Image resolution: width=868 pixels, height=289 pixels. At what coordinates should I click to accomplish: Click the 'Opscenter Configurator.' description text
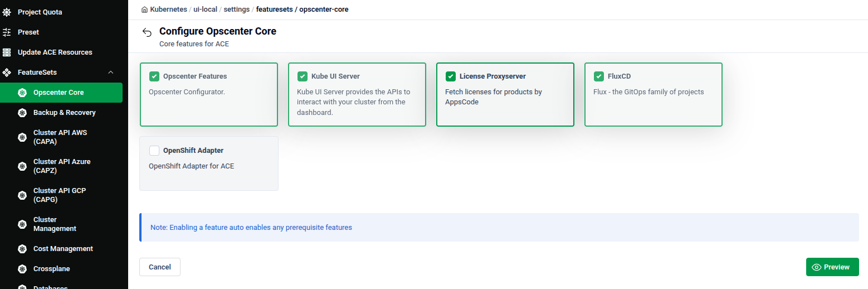pos(187,91)
